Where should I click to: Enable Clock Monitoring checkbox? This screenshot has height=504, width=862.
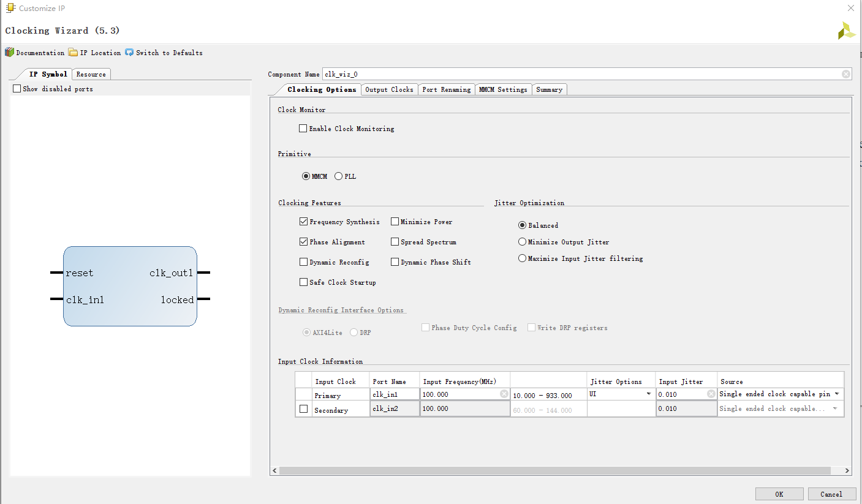coord(303,129)
